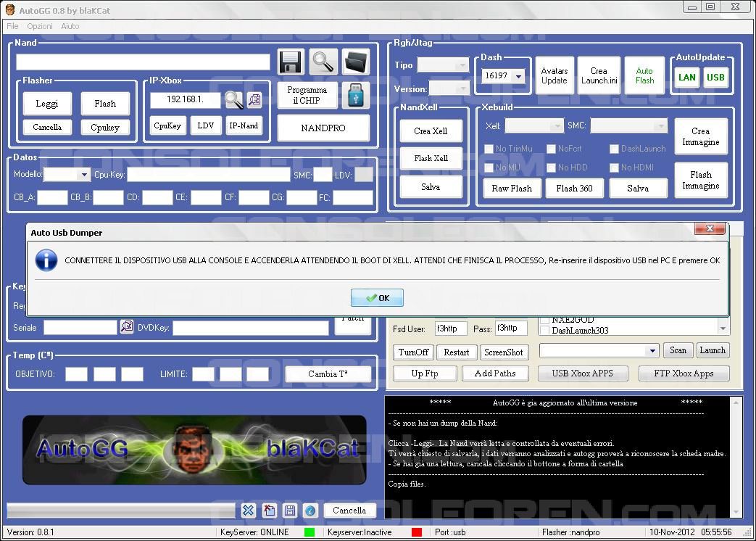
Task: Open the dropdown left of the Scan button
Action: (652, 351)
